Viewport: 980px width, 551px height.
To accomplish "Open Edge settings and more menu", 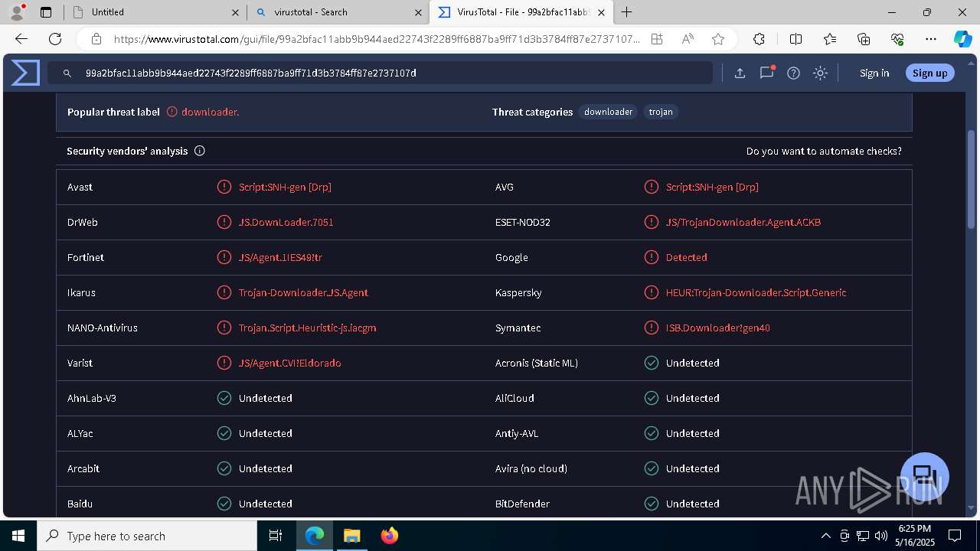I will coord(931,39).
